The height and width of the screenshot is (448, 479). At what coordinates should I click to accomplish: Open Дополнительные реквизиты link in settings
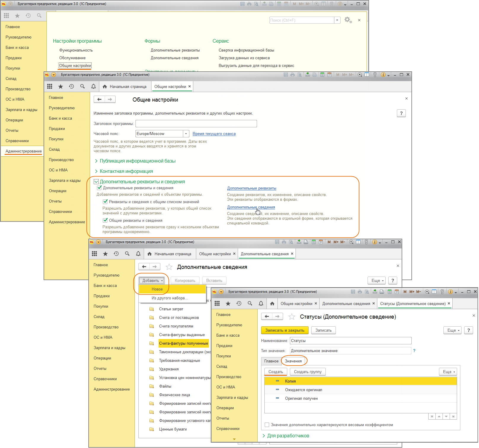click(x=252, y=188)
